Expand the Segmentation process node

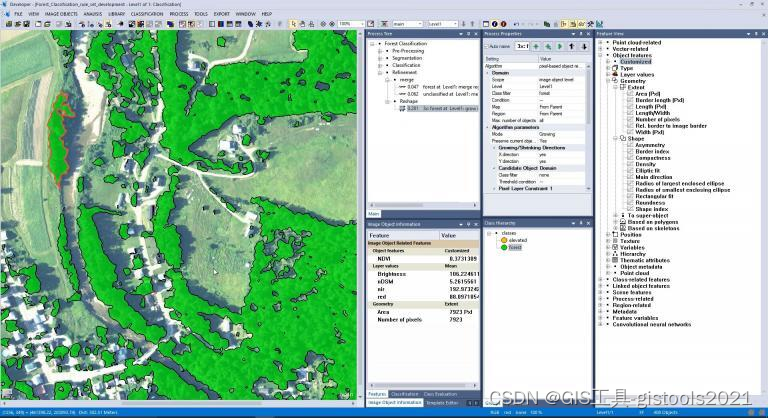point(380,58)
